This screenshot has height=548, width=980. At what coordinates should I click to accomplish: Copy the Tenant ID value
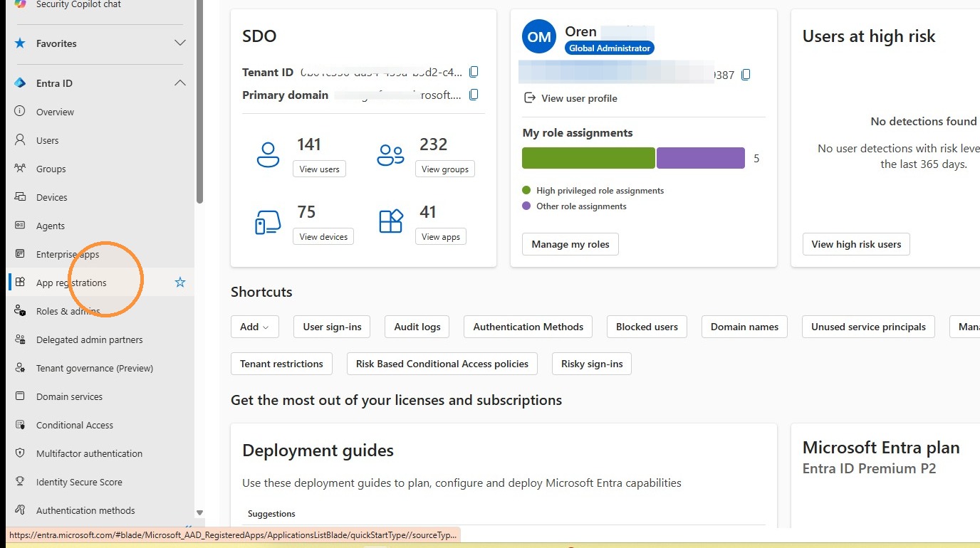click(x=474, y=72)
